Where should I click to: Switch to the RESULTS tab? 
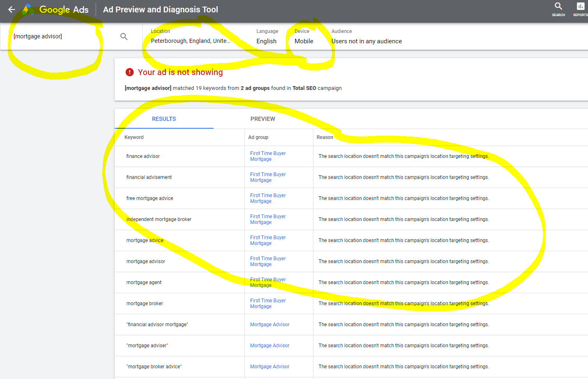164,119
